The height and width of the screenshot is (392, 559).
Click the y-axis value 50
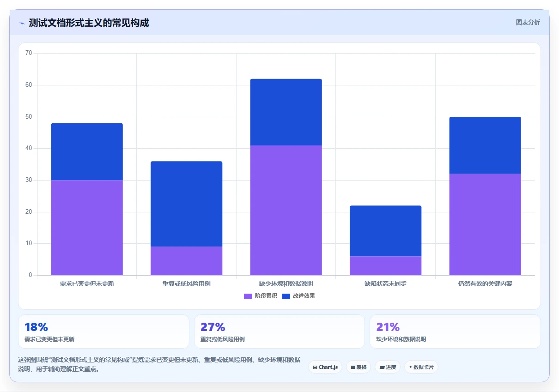pyautogui.click(x=29, y=117)
